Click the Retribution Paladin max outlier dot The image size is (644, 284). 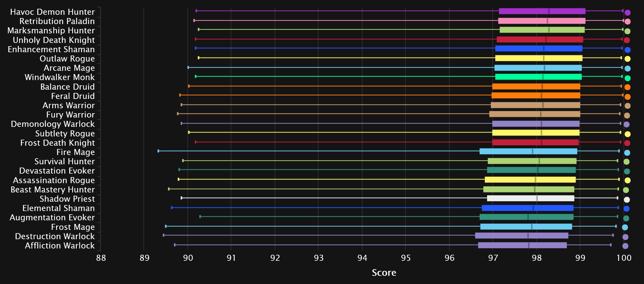(x=628, y=22)
